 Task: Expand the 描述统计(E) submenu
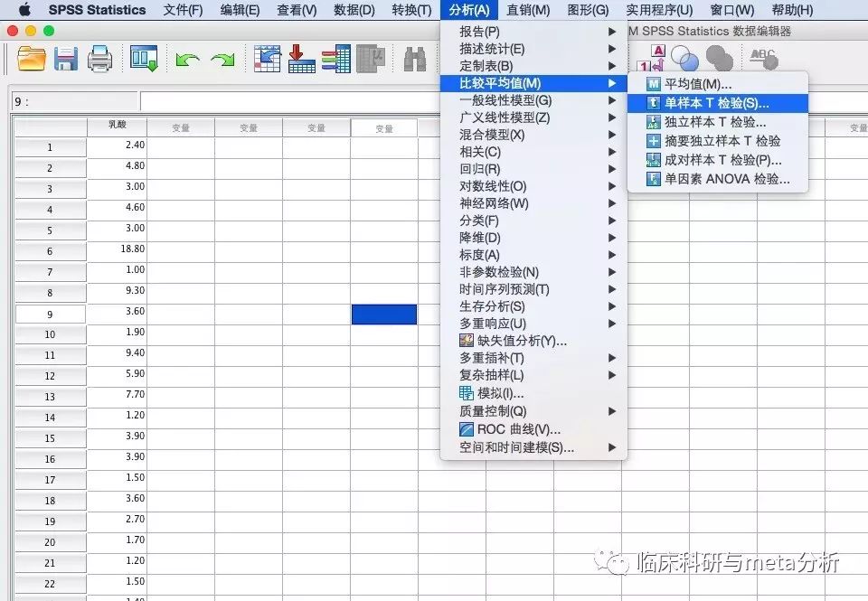[x=533, y=49]
